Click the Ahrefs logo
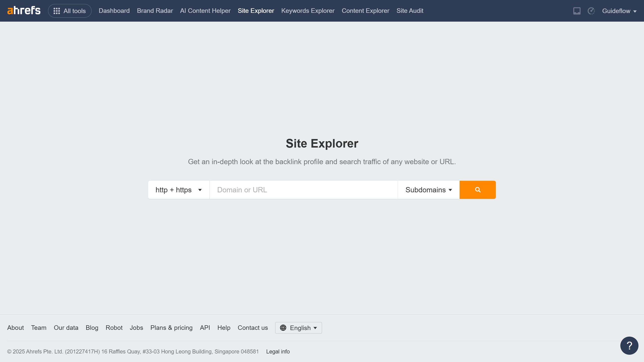This screenshot has height=362, width=644. coord(24,11)
